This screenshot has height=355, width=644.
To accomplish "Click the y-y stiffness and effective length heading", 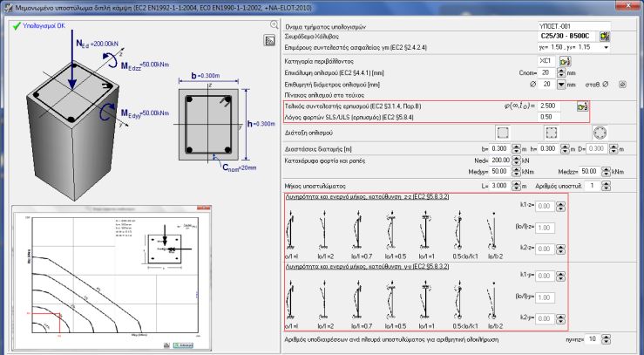I will [367, 267].
